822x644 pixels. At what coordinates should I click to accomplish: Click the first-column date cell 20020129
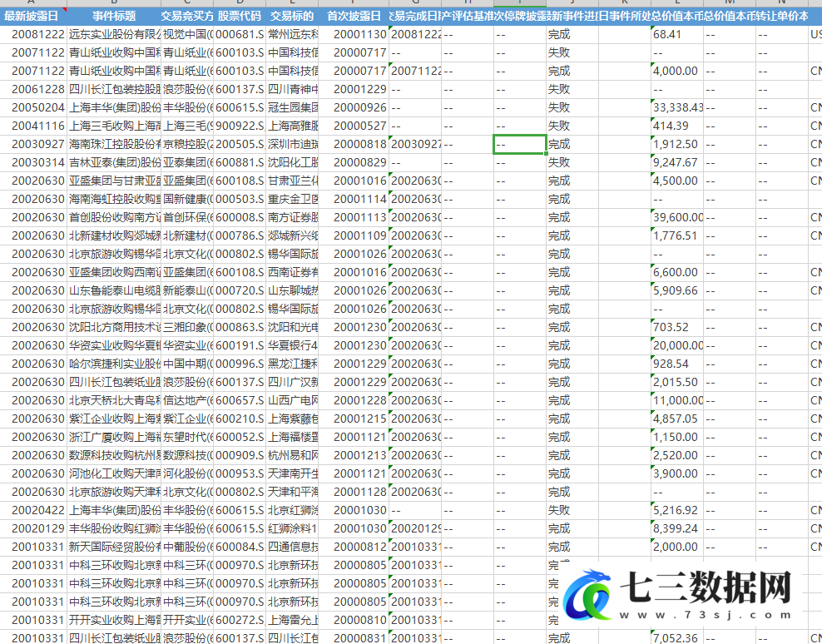click(33, 528)
